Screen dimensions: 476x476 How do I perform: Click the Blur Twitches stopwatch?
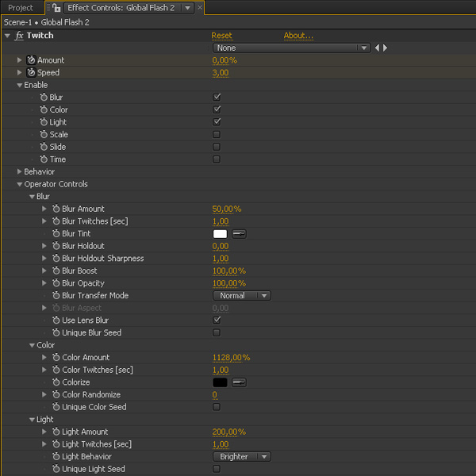click(56, 221)
